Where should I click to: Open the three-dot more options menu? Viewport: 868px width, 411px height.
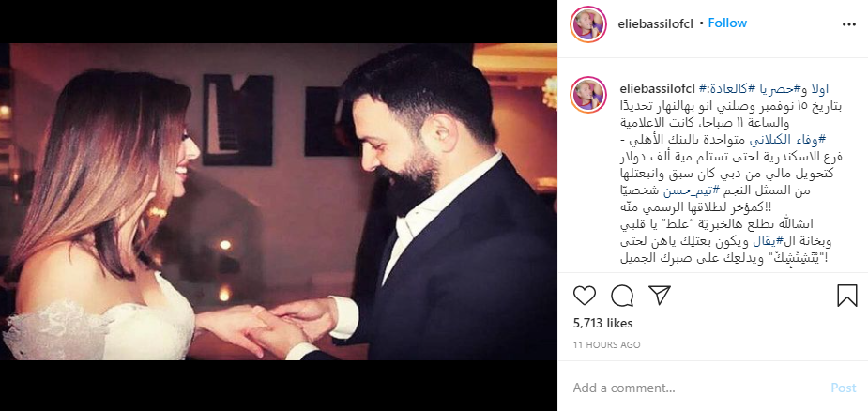(849, 24)
